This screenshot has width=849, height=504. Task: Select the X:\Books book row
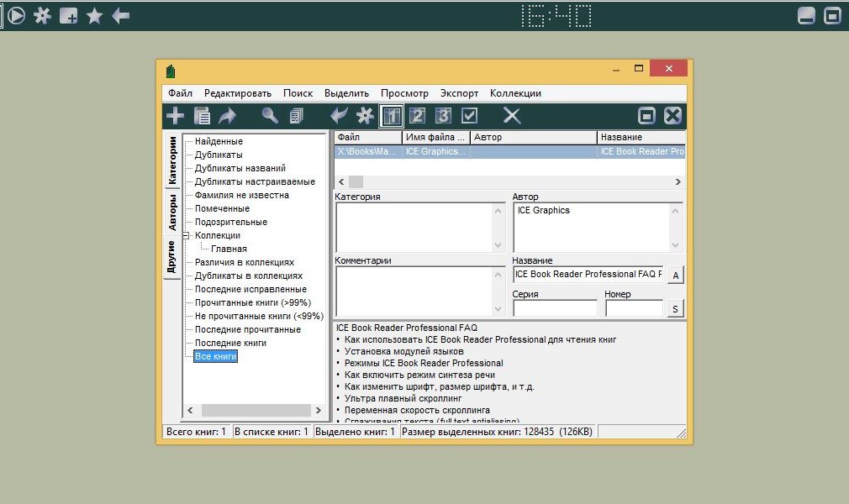coord(509,151)
